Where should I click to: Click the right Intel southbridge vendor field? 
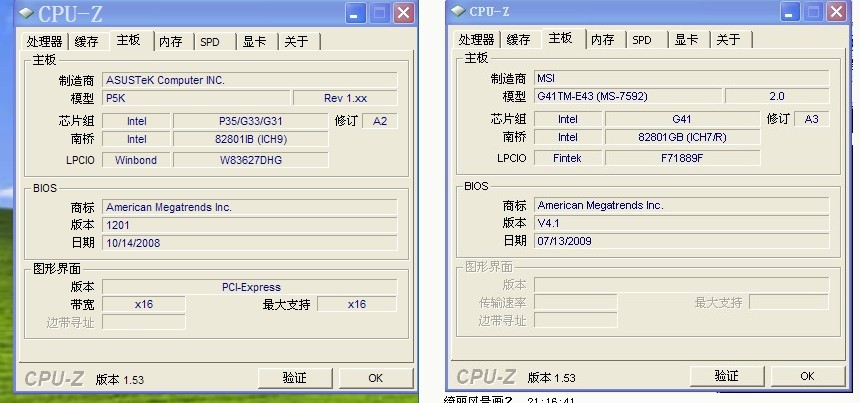click(x=568, y=137)
